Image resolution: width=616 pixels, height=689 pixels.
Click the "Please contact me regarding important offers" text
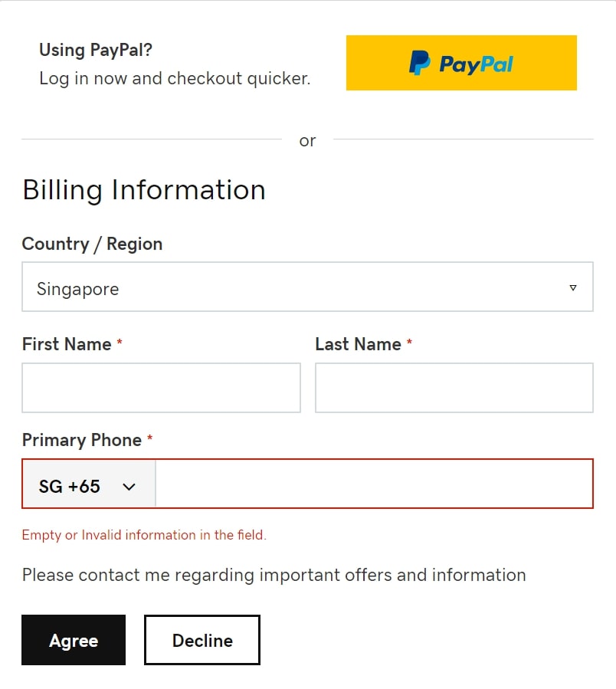pyautogui.click(x=274, y=576)
